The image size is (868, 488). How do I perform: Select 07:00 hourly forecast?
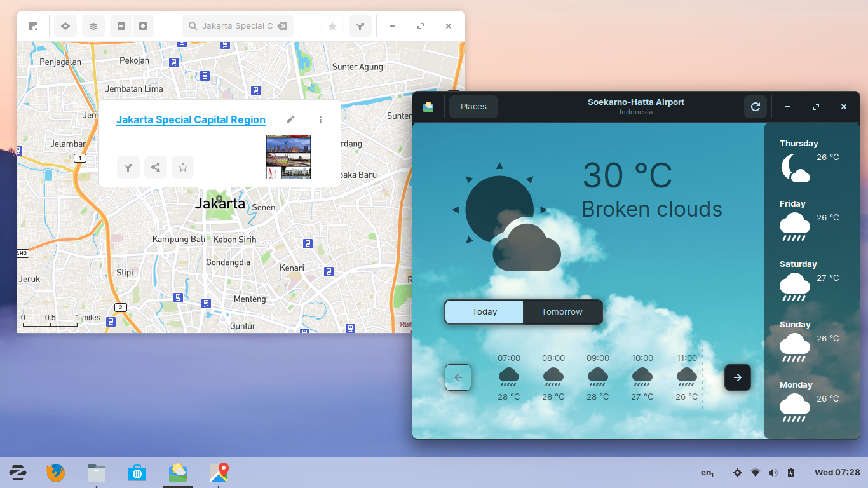click(x=509, y=377)
